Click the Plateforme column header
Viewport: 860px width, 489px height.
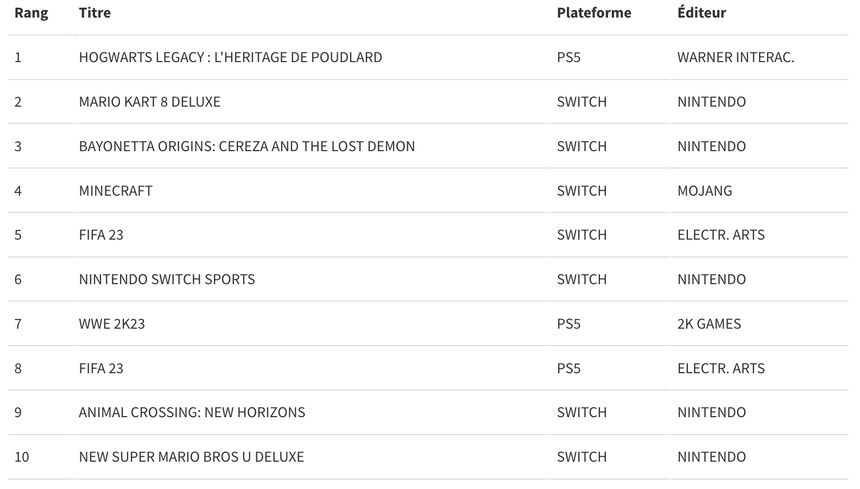pos(594,13)
